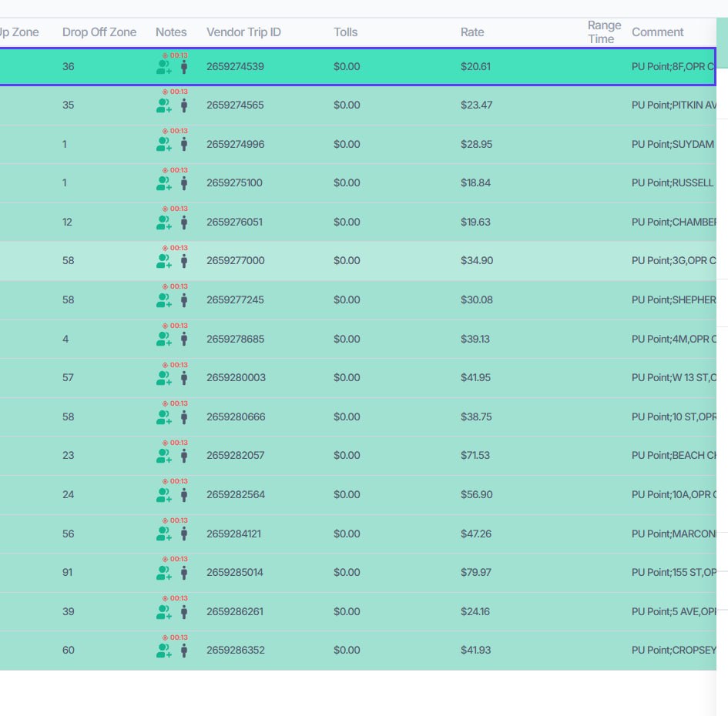Sort by Drop Off Zone column header
728x716 pixels.
pyautogui.click(x=99, y=32)
